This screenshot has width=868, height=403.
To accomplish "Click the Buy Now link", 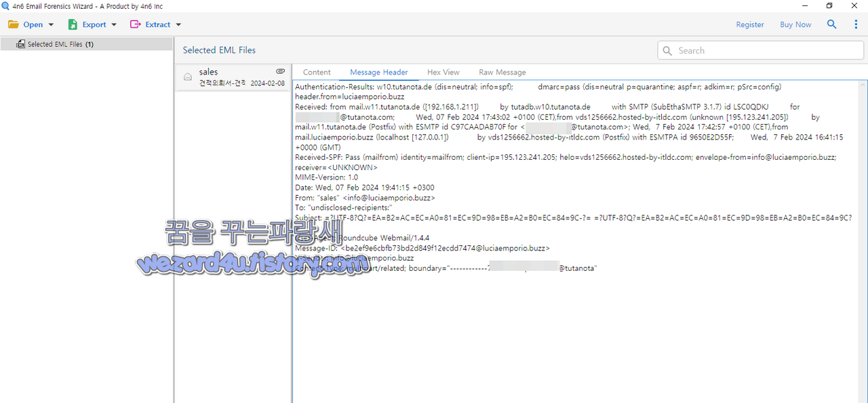I will pyautogui.click(x=795, y=24).
